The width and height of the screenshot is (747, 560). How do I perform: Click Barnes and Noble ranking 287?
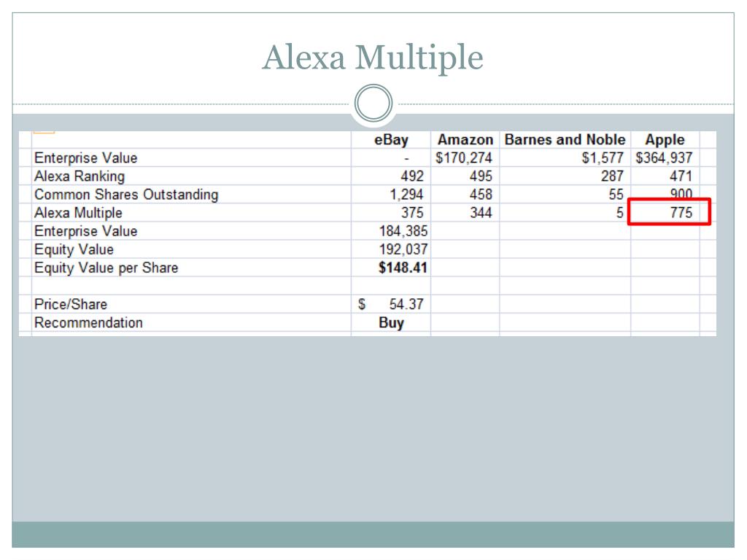(x=612, y=176)
